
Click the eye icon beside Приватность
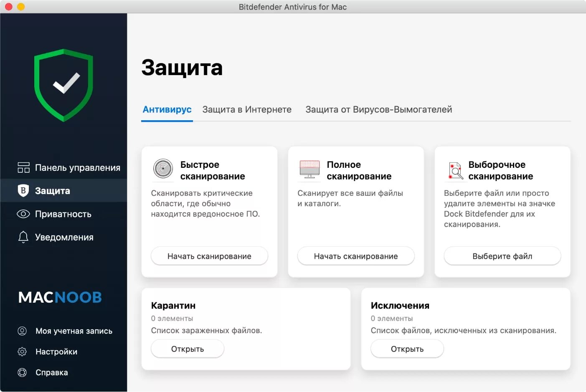point(23,214)
